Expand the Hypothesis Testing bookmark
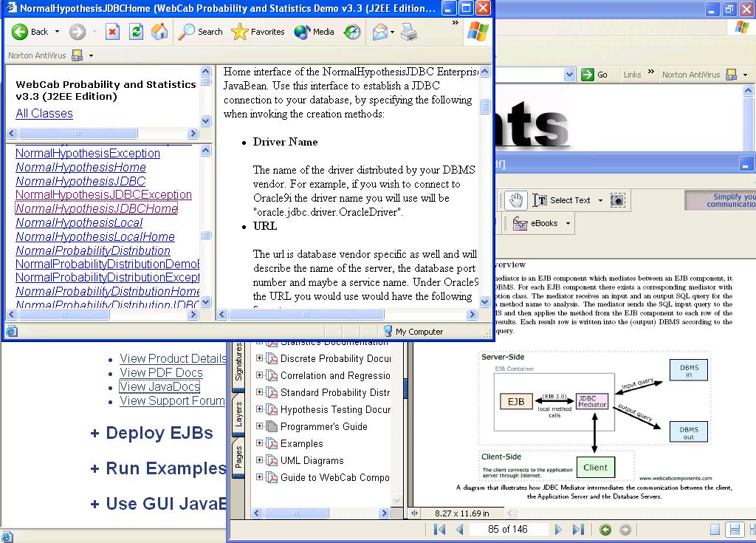Viewport: 756px width, 543px height. coord(259,409)
